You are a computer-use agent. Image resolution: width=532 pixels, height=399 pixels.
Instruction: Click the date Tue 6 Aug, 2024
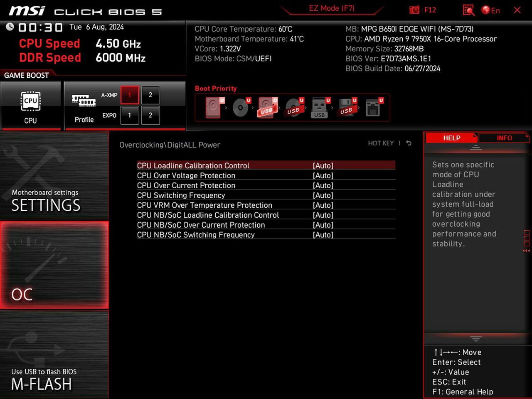click(96, 27)
